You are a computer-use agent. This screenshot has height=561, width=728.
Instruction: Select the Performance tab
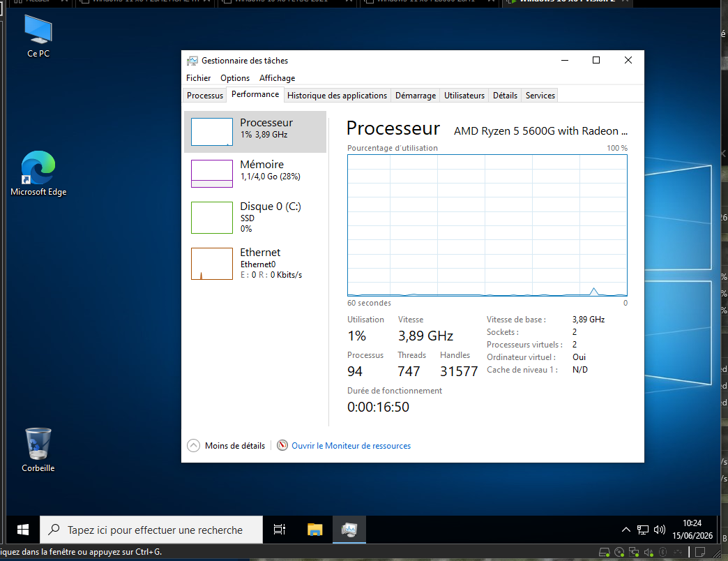pyautogui.click(x=255, y=94)
